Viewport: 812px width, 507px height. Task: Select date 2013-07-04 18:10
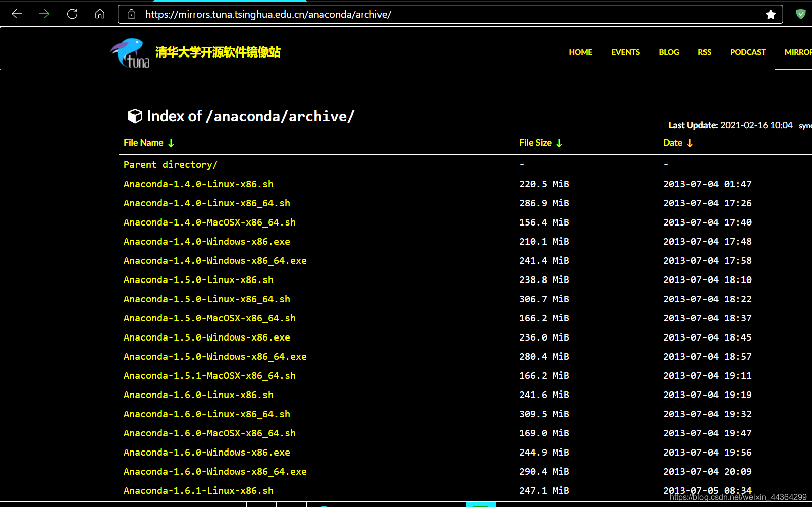click(708, 280)
